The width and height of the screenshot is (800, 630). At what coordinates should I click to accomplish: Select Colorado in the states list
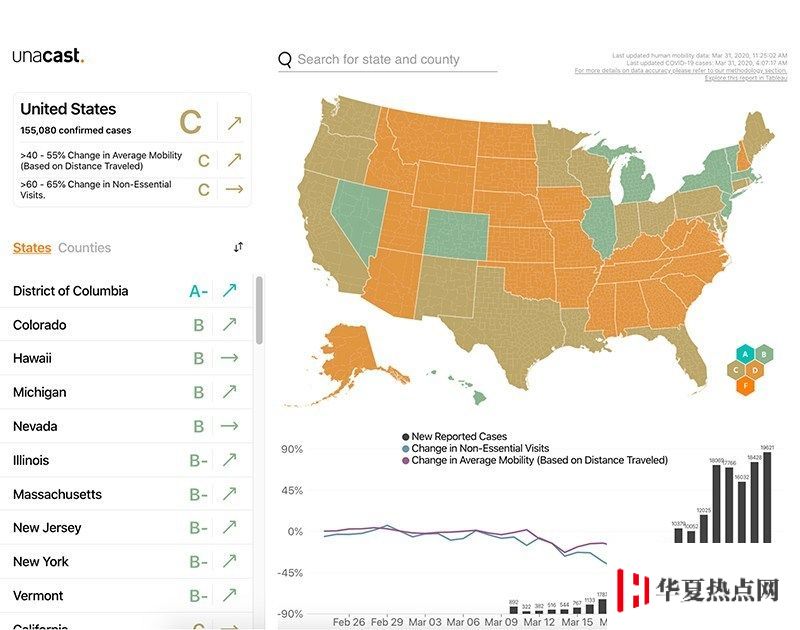pyautogui.click(x=127, y=325)
